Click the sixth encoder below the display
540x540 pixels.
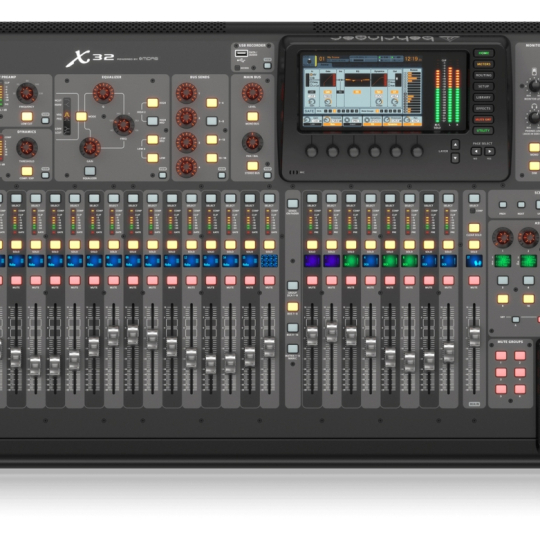(x=417, y=151)
